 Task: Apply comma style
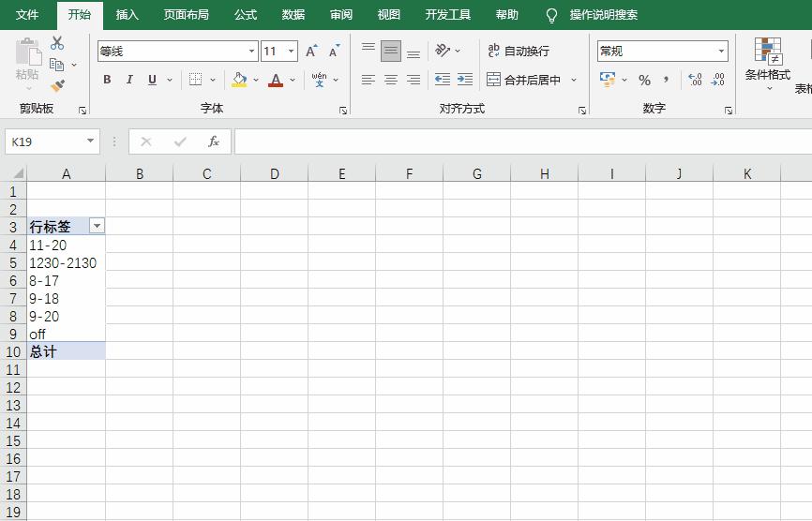coord(666,80)
